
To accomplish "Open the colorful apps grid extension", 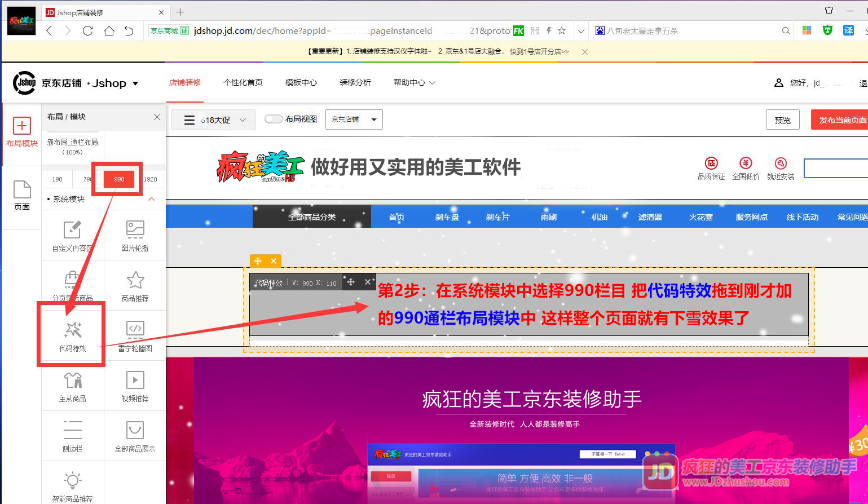I will point(807,30).
